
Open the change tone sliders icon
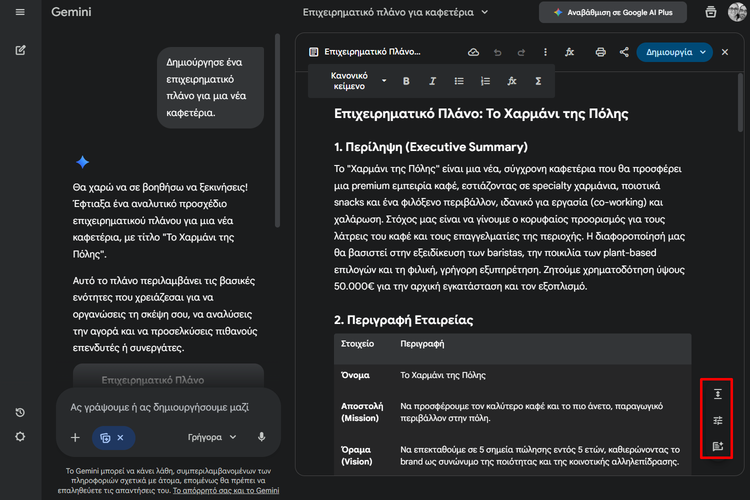click(717, 420)
